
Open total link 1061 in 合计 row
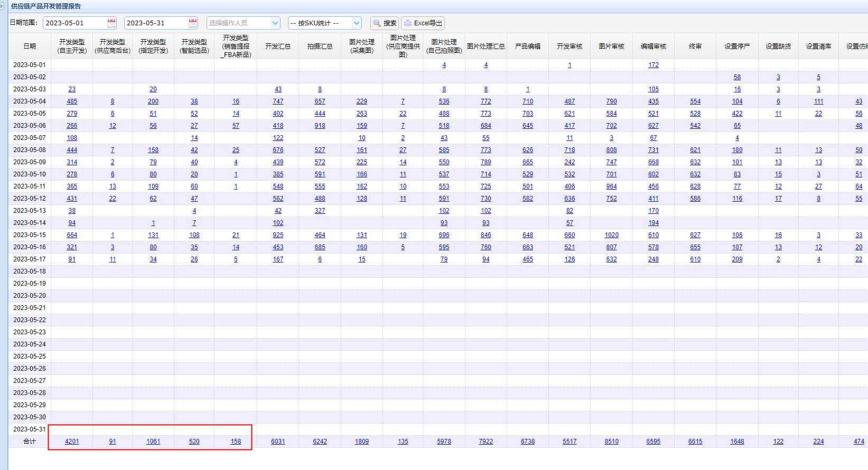[153, 441]
